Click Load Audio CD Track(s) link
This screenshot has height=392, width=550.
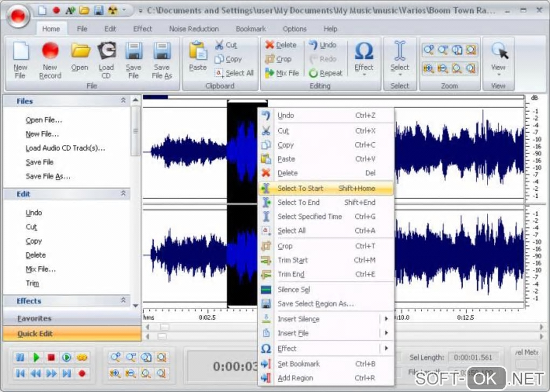click(65, 148)
